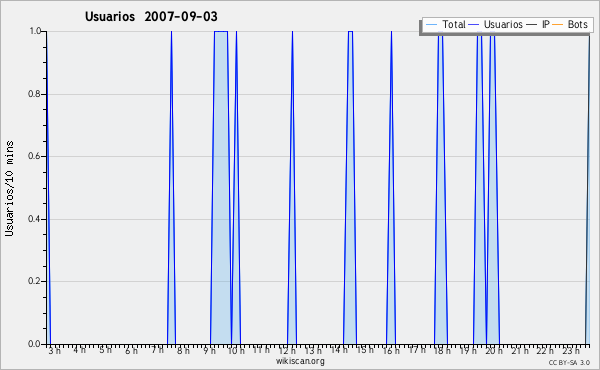Click the 4 h x-axis label
Image resolution: width=600 pixels, height=370 pixels.
point(80,350)
